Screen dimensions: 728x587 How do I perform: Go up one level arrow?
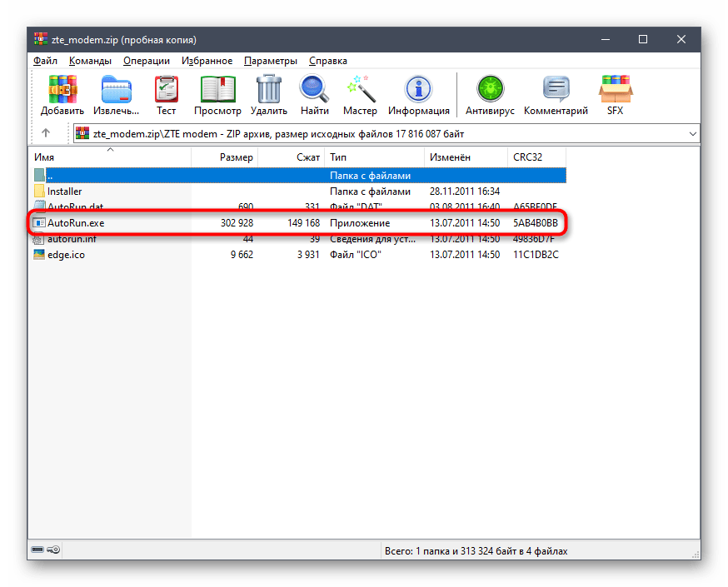(46, 133)
